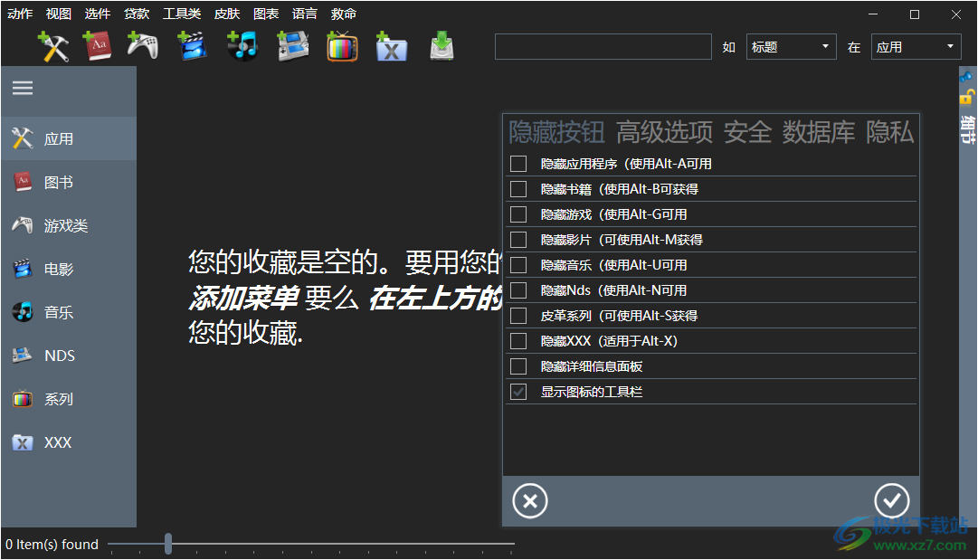Click the add book toolbar icon

(98, 46)
